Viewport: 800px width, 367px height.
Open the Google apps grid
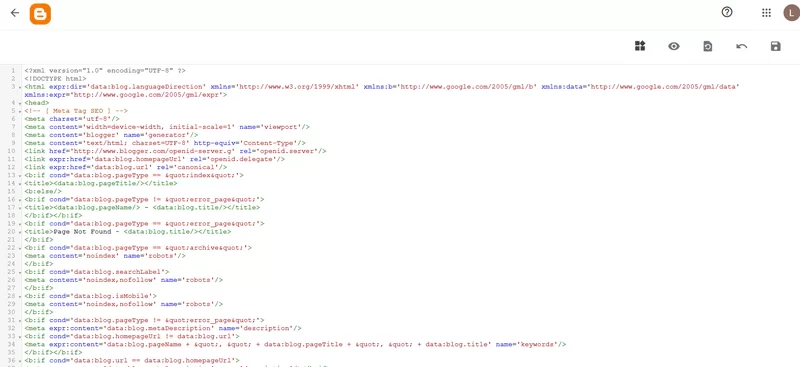(x=766, y=13)
